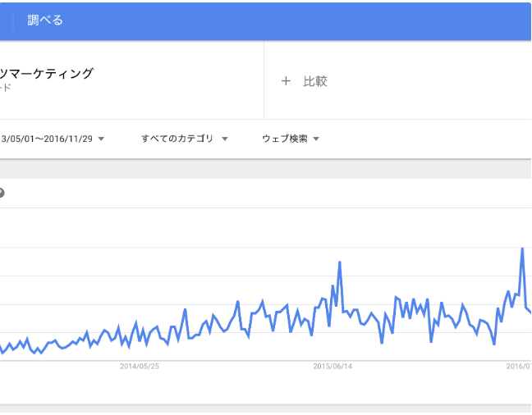
Task: Click the highest 2016 spike on chart
Action: 522,249
